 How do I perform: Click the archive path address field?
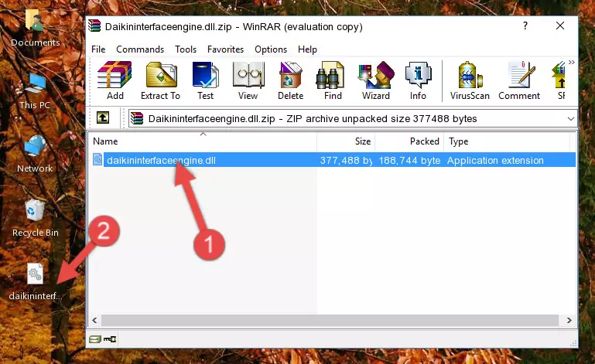pos(353,119)
